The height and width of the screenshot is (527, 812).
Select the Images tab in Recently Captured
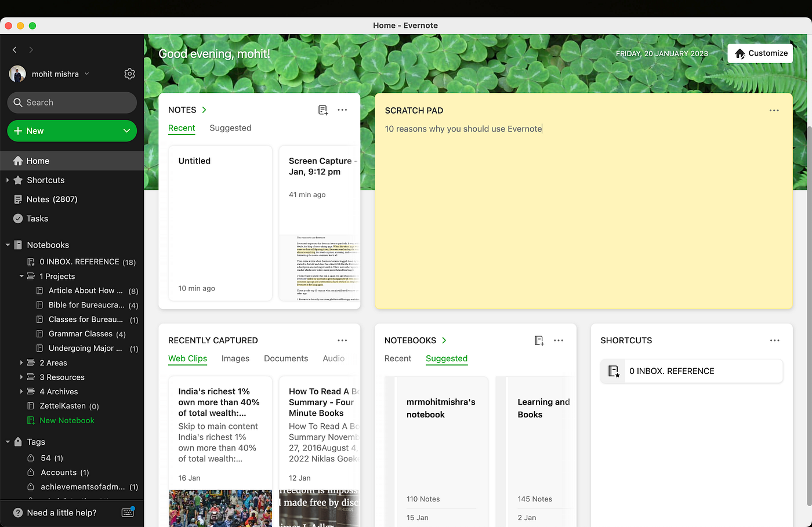coord(235,359)
